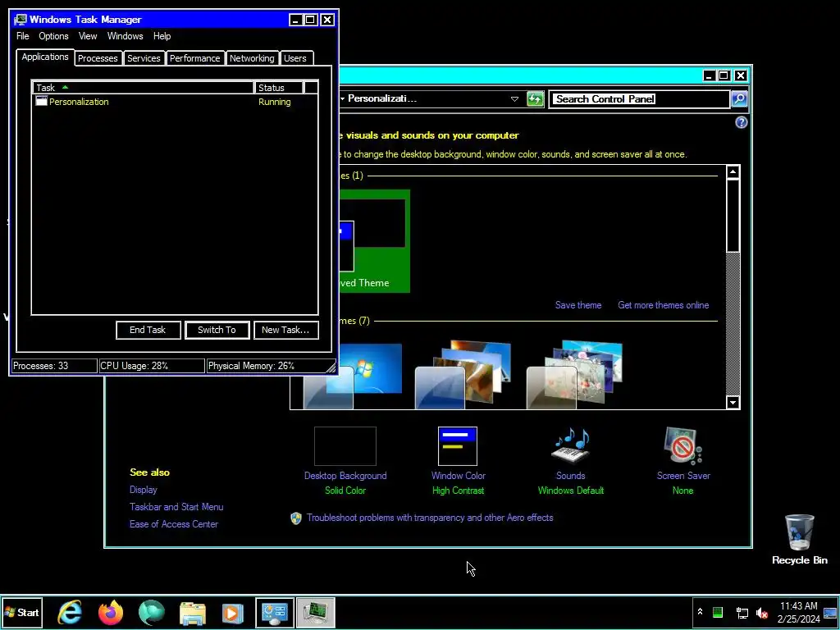Viewport: 840px width, 630px height.
Task: Click the New Task... button
Action: 285,330
